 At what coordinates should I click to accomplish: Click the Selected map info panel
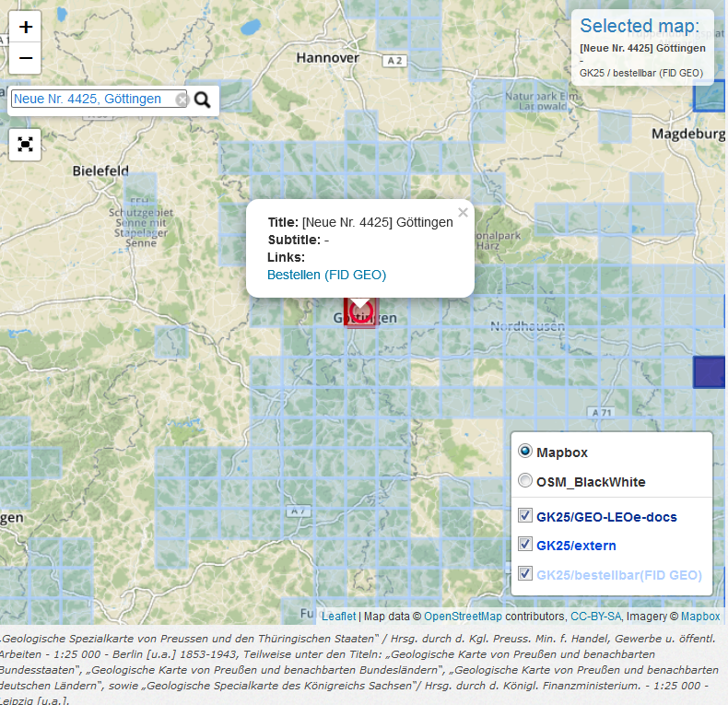(x=641, y=48)
